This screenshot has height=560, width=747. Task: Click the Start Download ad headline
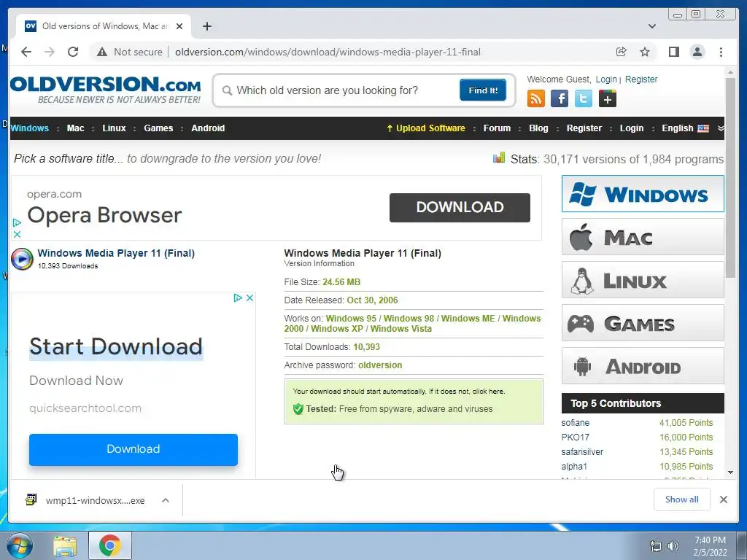pyautogui.click(x=116, y=346)
